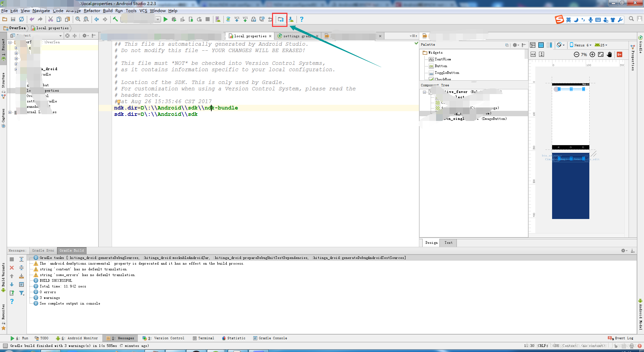Open Terminal tool window
Screen dimensions: 644x352
[204, 338]
